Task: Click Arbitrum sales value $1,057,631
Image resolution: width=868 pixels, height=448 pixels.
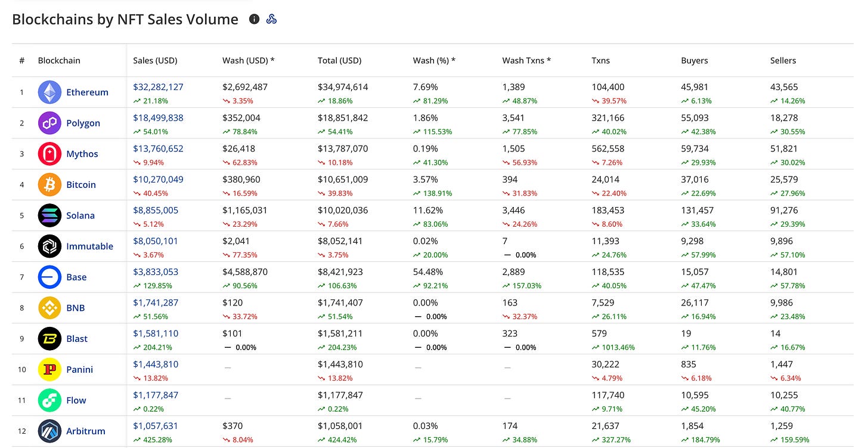Action: [x=156, y=426]
